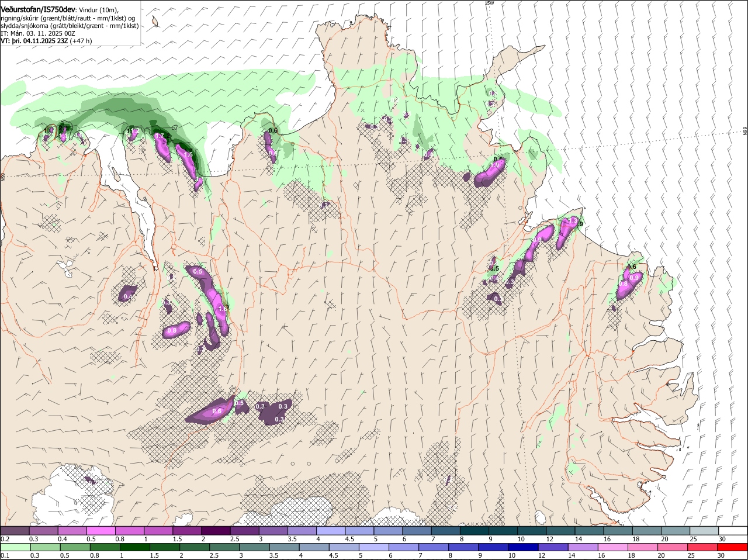Select the upper snow scale swatch labeled 16
Viewport: 748px width, 560px height.
click(618, 531)
